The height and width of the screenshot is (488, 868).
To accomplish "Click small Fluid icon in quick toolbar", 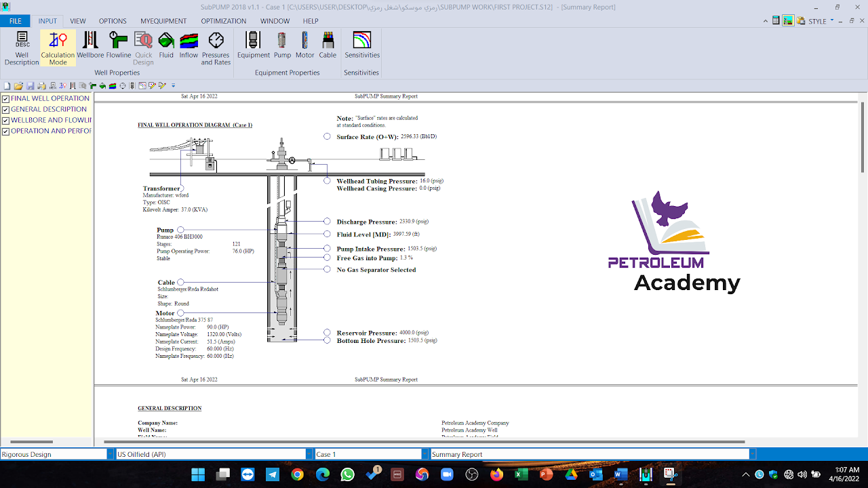I will 102,86.
